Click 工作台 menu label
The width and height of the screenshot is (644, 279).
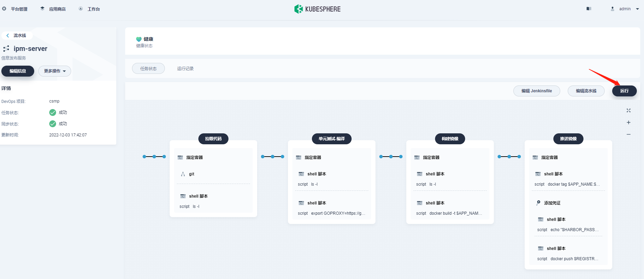(94, 9)
